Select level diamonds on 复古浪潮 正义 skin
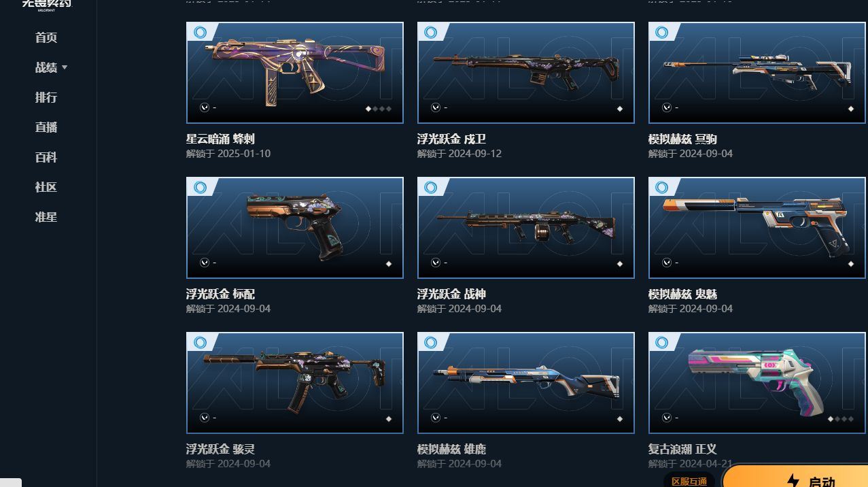Image resolution: width=868 pixels, height=487 pixels. (x=841, y=419)
